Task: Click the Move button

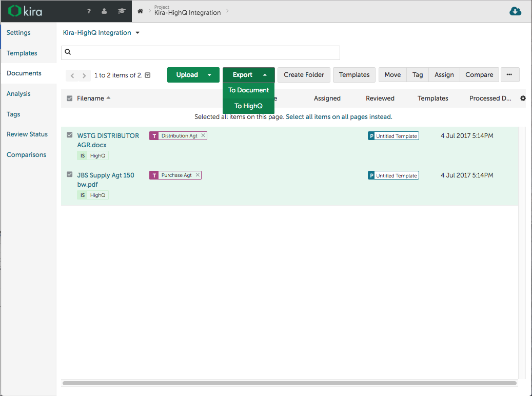Action: pyautogui.click(x=392, y=75)
